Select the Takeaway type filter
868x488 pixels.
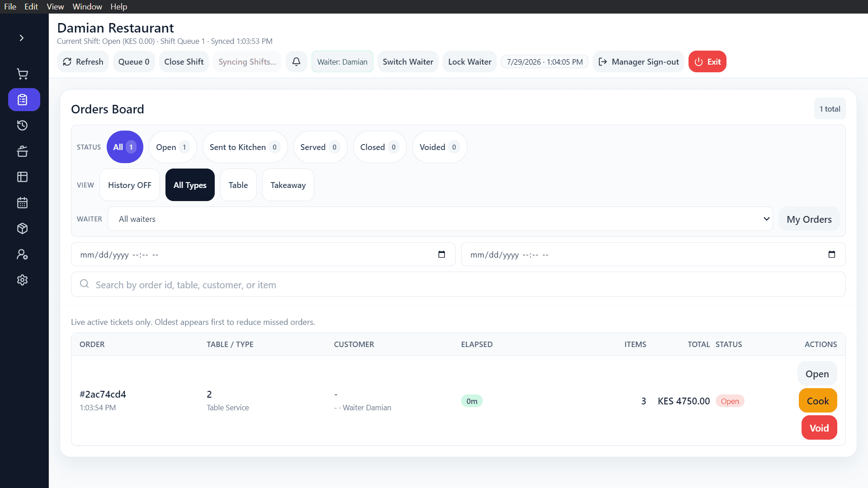[288, 185]
